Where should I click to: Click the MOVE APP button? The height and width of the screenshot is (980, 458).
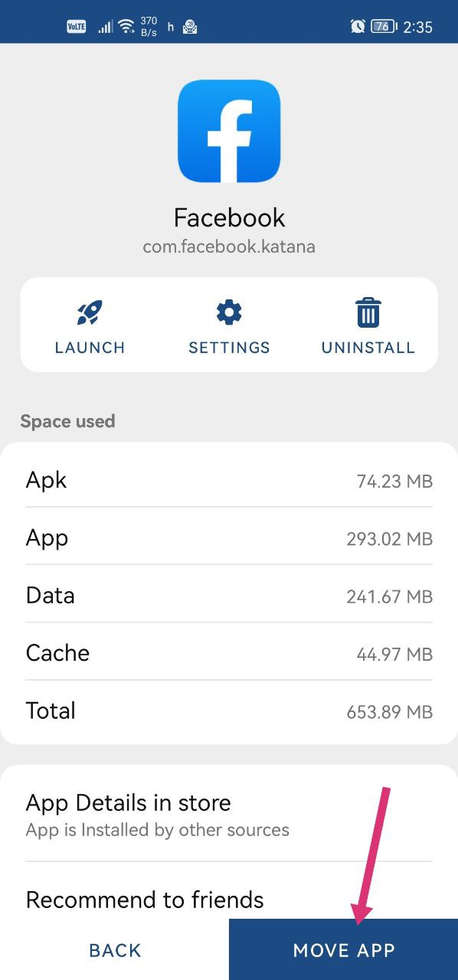(x=344, y=950)
